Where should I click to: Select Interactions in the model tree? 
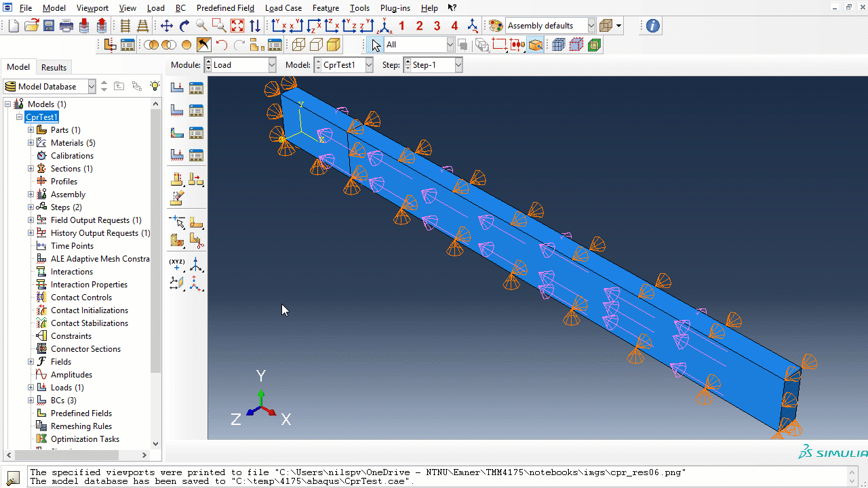pyautogui.click(x=72, y=272)
